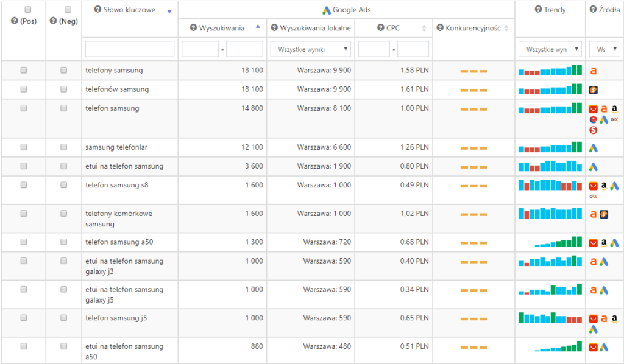Image resolution: width=624 pixels, height=364 pixels.
Task: Click Skapiec icon for "telefony komórkowe samsung"
Action: tap(604, 214)
